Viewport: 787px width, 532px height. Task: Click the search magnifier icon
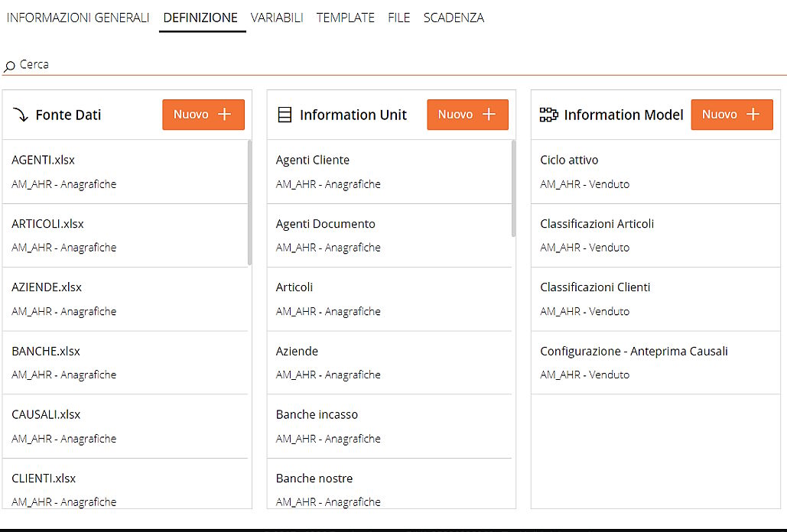[x=9, y=64]
